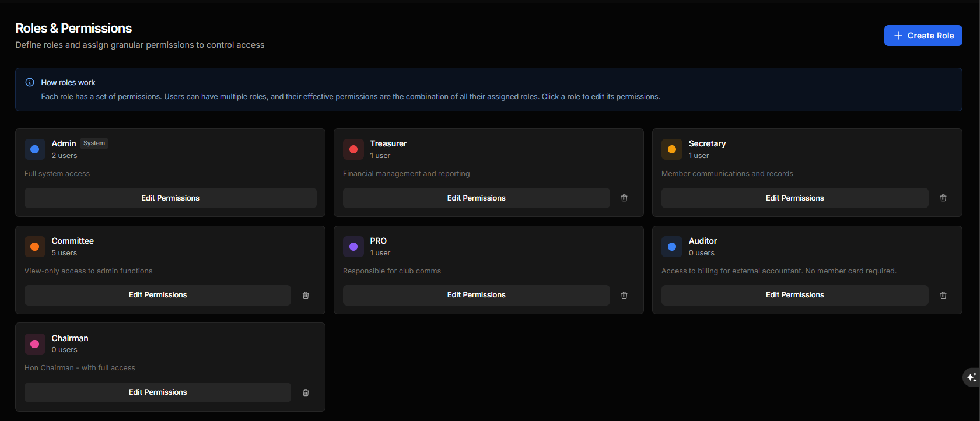Open Edit Permissions for Auditor

(794, 295)
